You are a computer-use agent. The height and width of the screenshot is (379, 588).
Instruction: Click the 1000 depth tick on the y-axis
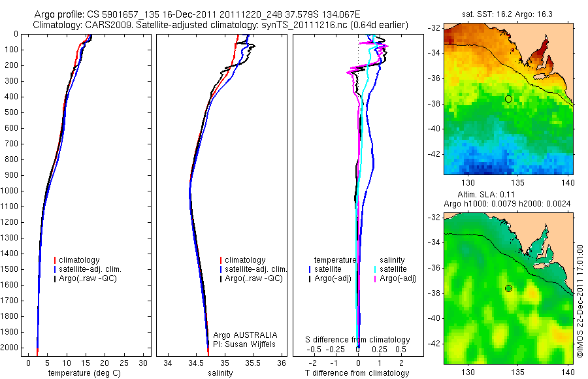(10, 191)
